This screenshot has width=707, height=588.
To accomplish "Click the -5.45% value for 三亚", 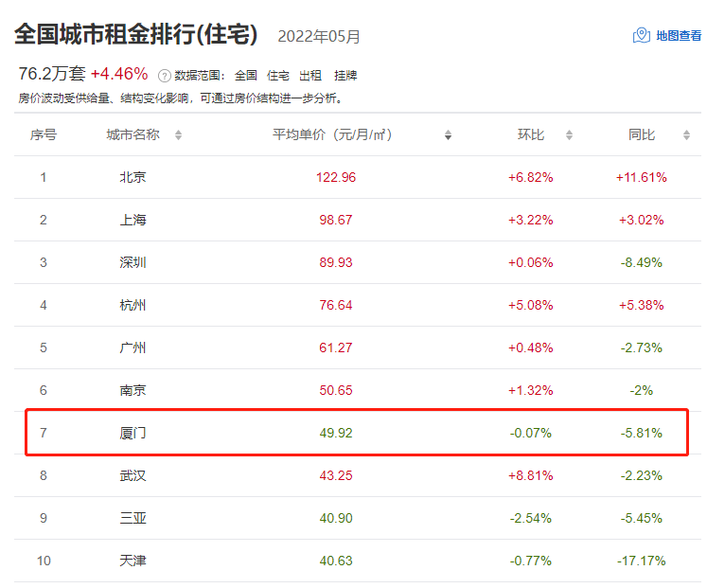I will pyautogui.click(x=642, y=518).
